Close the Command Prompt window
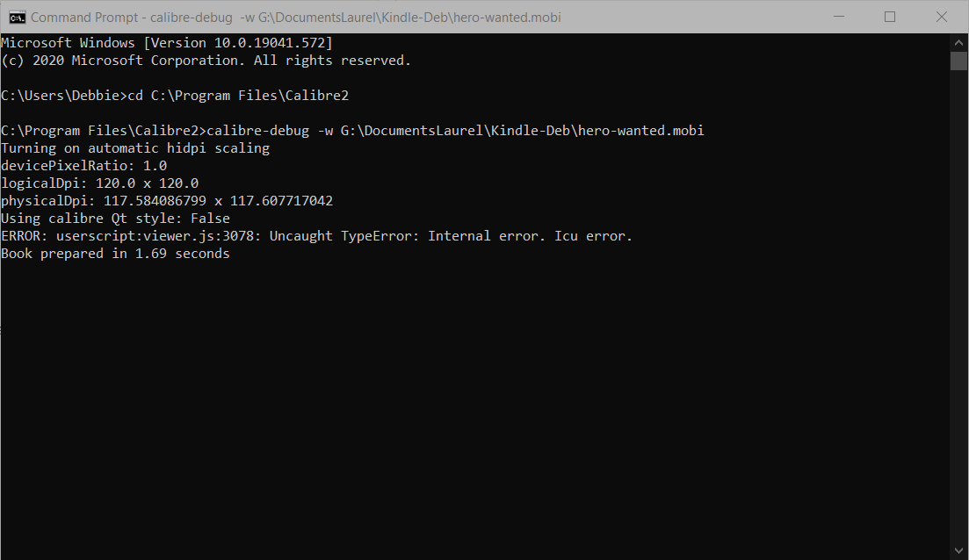 click(x=939, y=17)
